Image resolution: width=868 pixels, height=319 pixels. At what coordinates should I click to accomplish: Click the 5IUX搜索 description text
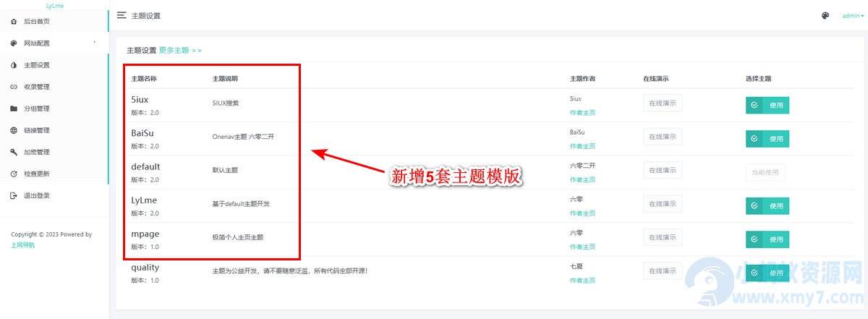tap(226, 103)
